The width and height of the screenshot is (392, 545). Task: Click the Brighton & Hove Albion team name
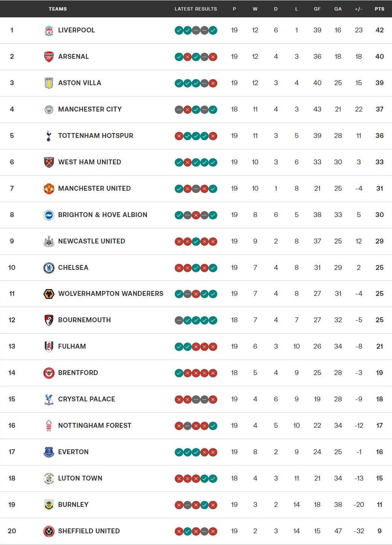tap(103, 214)
